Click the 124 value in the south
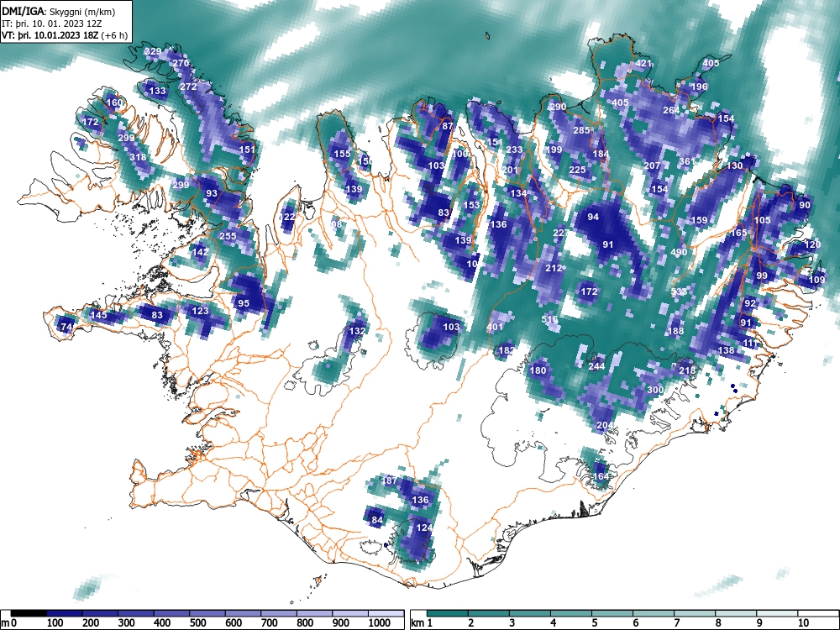The width and height of the screenshot is (840, 630). tap(423, 528)
